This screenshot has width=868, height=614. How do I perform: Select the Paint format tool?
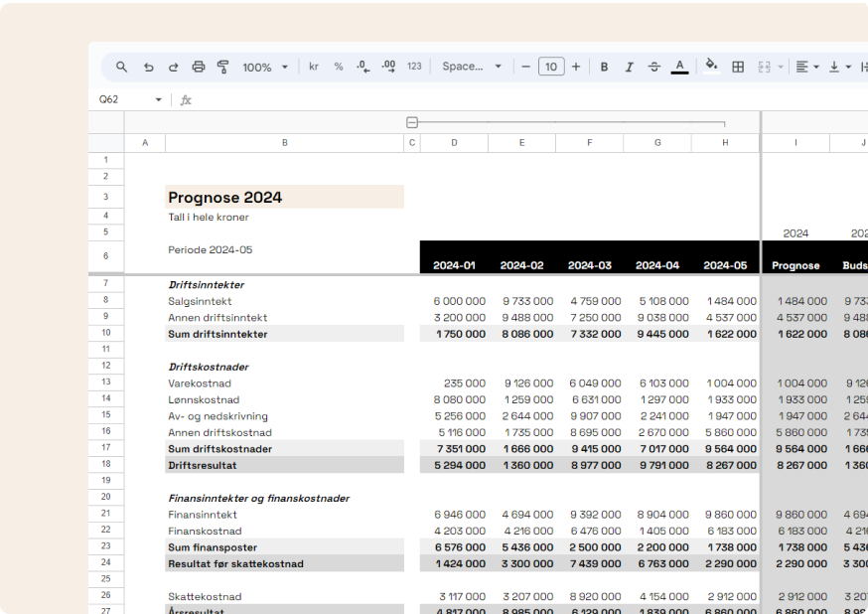(222, 67)
